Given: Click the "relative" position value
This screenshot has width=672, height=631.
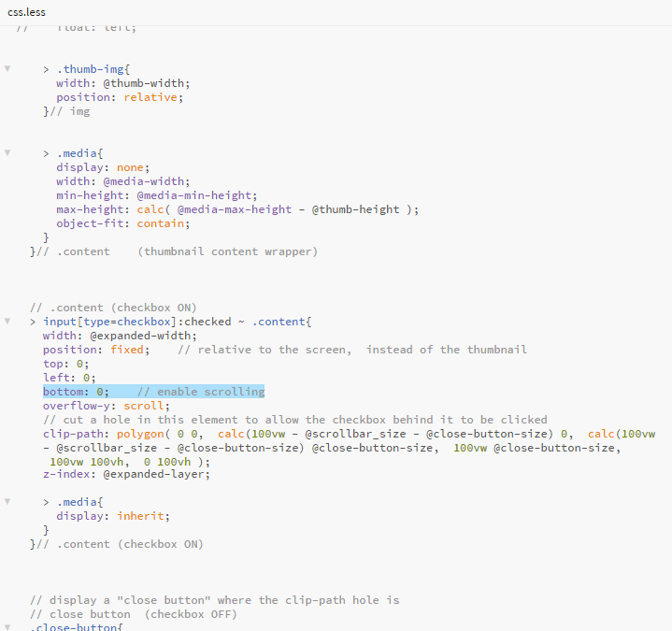Looking at the screenshot, I should pyautogui.click(x=150, y=97).
